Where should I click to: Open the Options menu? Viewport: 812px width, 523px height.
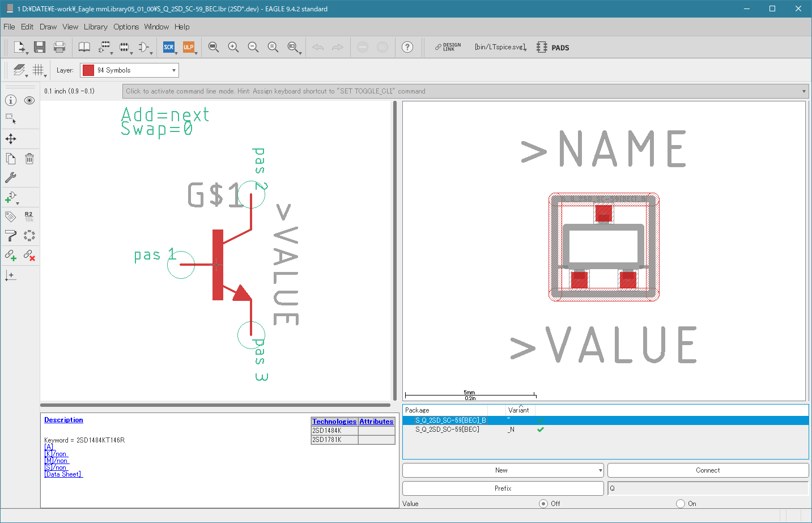[126, 27]
